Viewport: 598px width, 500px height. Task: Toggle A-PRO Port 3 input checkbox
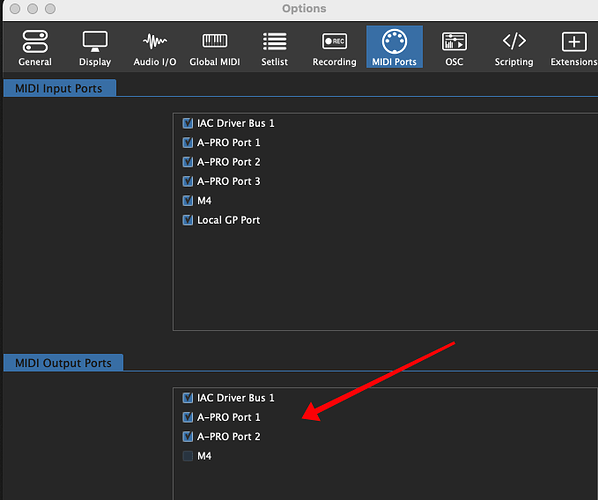coord(188,181)
